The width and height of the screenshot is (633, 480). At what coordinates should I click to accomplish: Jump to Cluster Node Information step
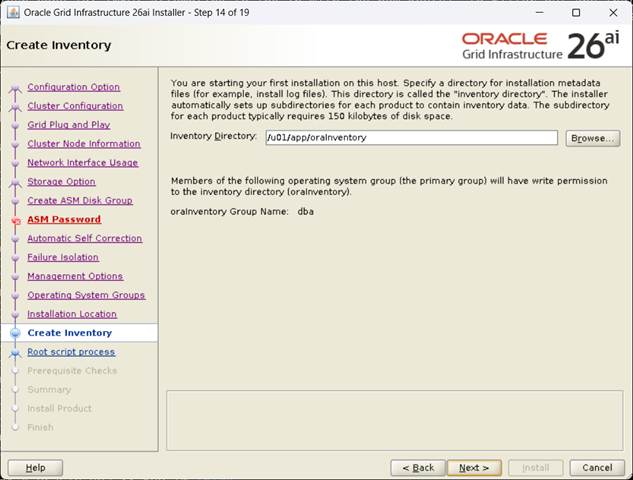click(84, 144)
